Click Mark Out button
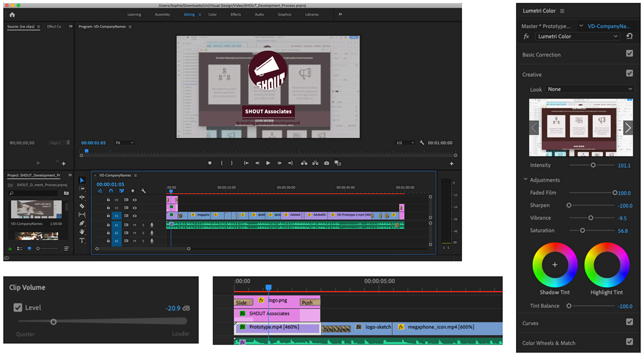Image resolution: width=644 pixels, height=356 pixels. [x=232, y=163]
